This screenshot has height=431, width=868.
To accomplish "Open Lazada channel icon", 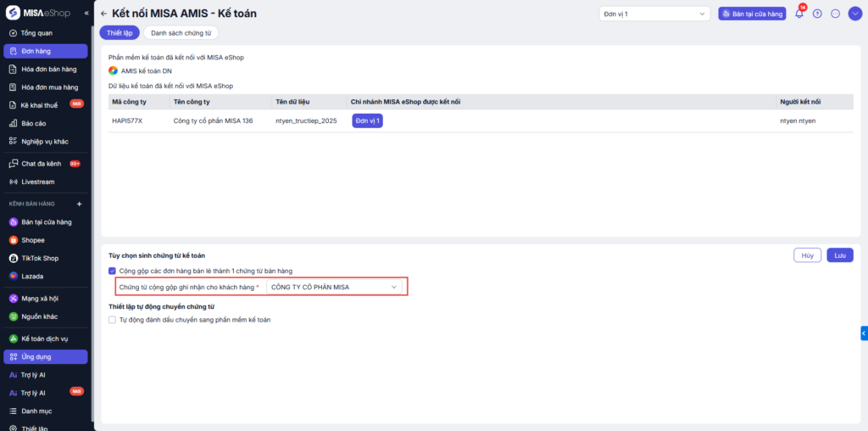I will tap(14, 276).
